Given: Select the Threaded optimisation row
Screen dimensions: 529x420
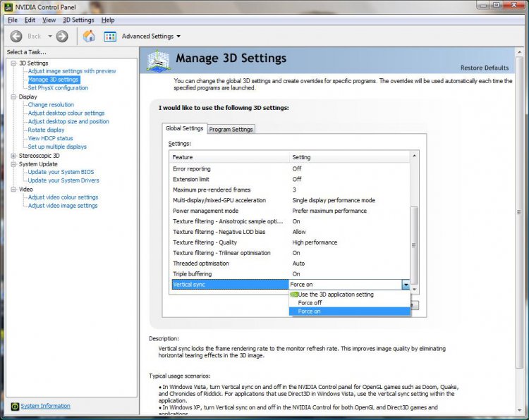Looking at the screenshot, I should (x=291, y=264).
